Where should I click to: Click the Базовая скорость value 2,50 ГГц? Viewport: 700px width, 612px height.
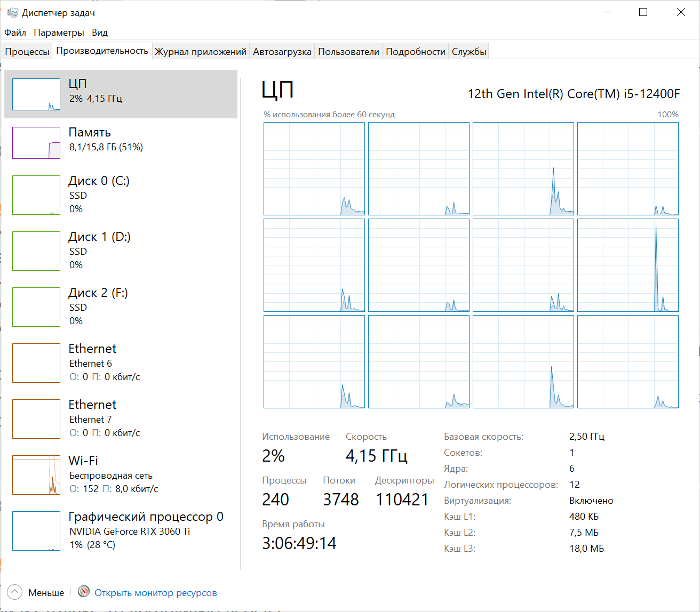click(587, 437)
